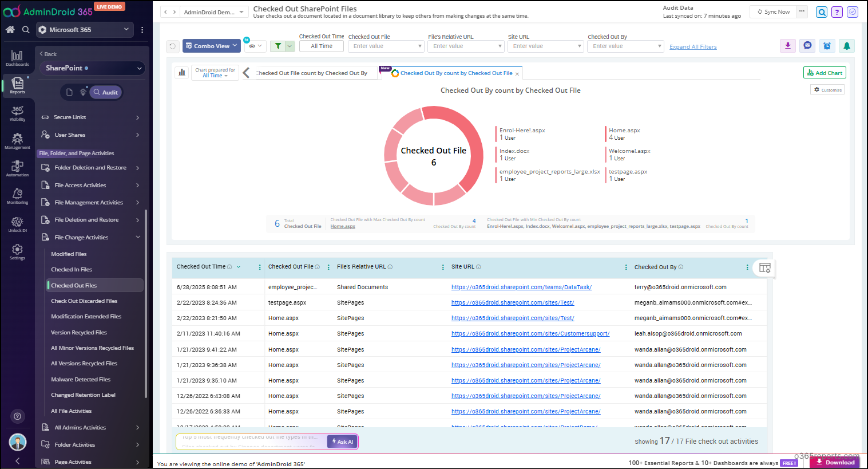Image resolution: width=868 pixels, height=469 pixels.
Task: Open the Microsoft 365 product dropdown
Action: point(85,30)
